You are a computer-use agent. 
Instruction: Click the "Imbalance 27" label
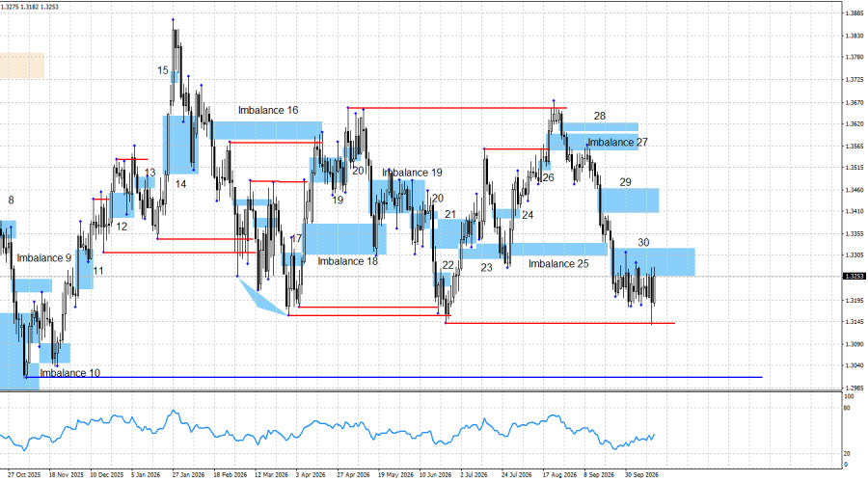pyautogui.click(x=617, y=143)
